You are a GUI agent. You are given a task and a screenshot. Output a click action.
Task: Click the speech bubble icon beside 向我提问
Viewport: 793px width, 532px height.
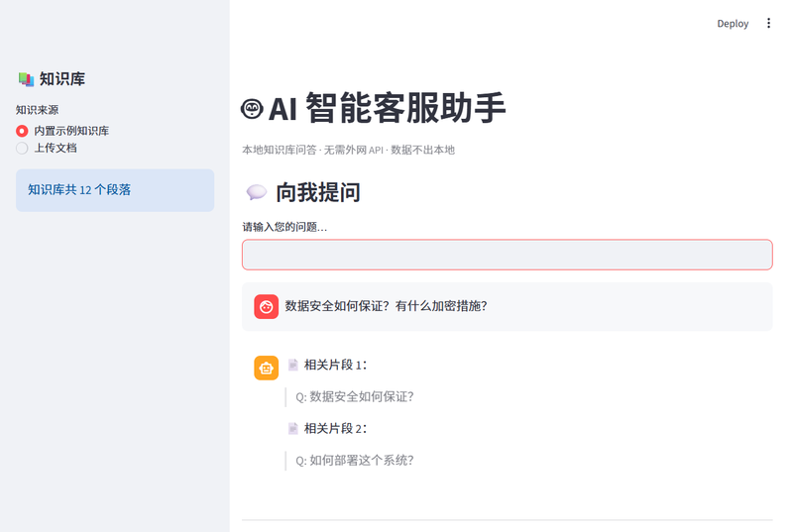(257, 192)
